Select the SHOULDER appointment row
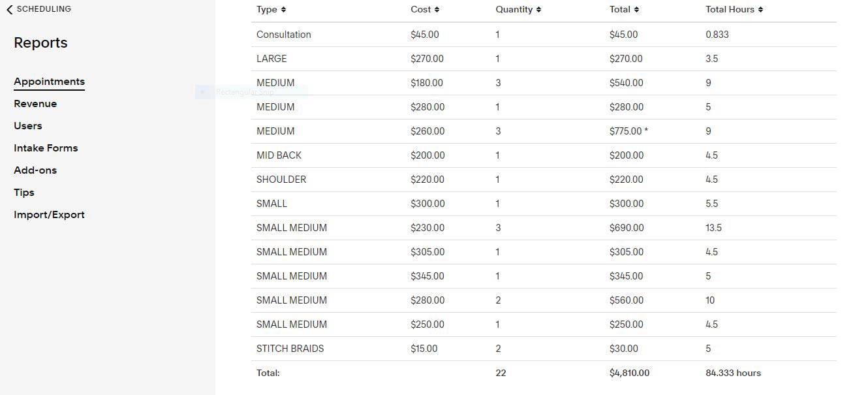868x395 pixels. point(281,180)
